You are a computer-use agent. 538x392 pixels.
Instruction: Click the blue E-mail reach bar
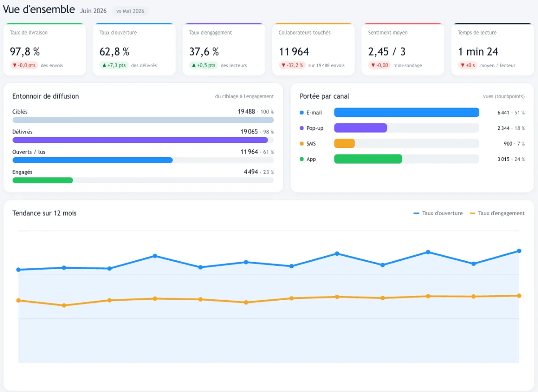(407, 112)
